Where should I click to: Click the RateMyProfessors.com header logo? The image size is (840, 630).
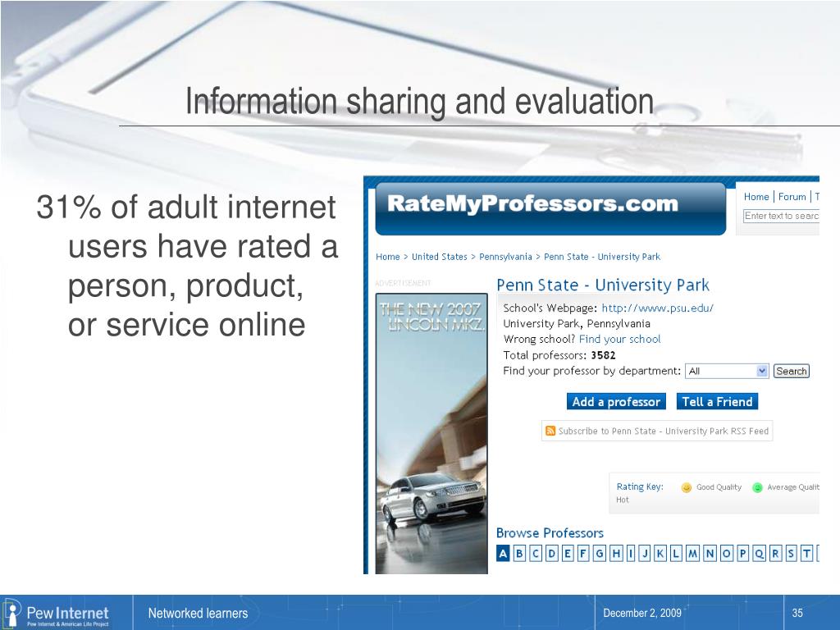point(532,203)
